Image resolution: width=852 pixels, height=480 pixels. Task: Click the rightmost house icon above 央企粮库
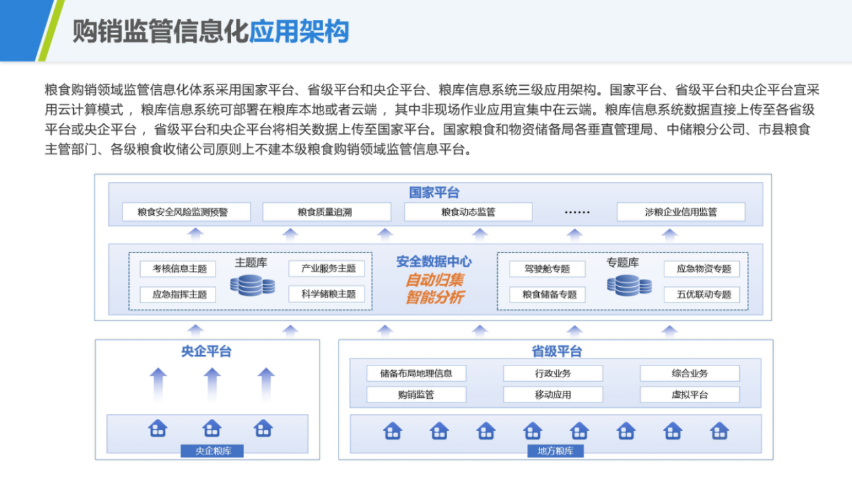click(263, 428)
